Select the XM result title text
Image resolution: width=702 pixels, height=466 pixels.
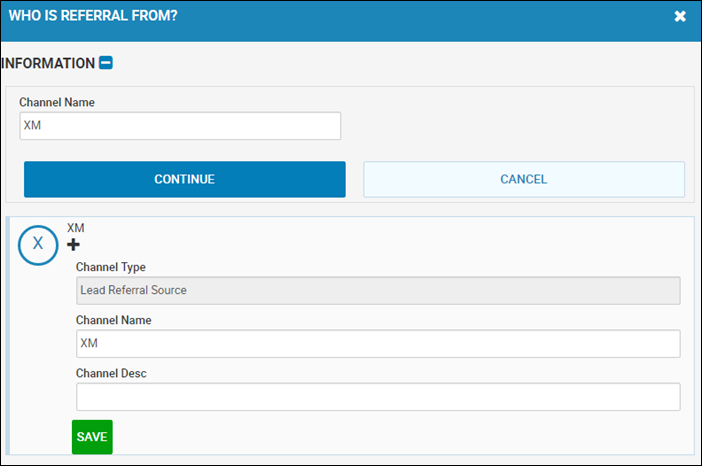pyautogui.click(x=76, y=228)
